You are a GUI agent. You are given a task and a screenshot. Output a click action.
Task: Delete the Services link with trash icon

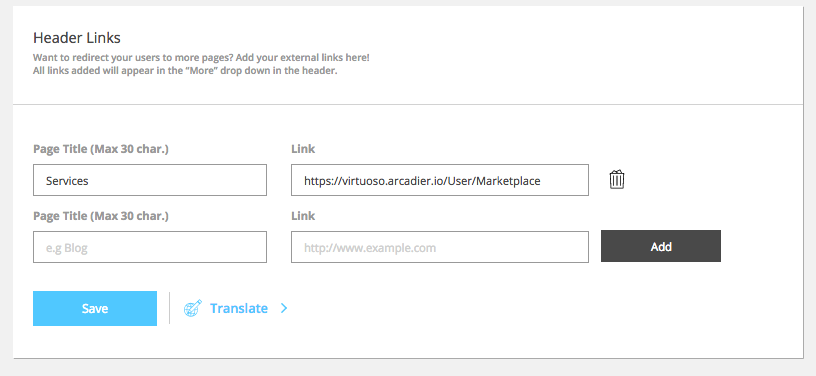pyautogui.click(x=617, y=179)
